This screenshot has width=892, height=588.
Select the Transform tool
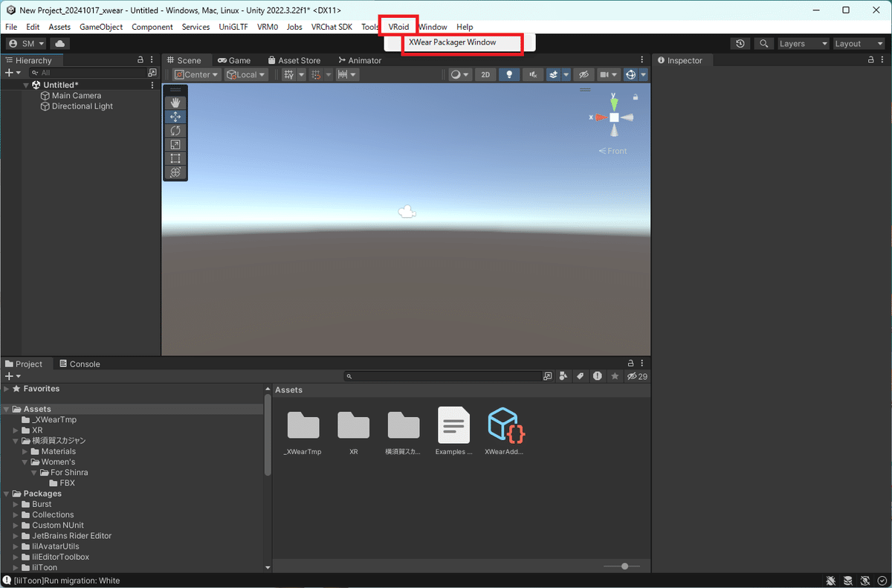[175, 172]
